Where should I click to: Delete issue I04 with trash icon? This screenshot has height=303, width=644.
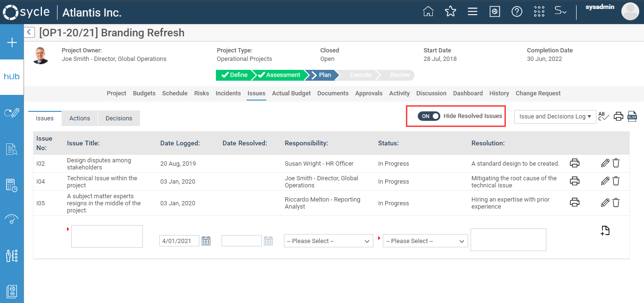616,181
